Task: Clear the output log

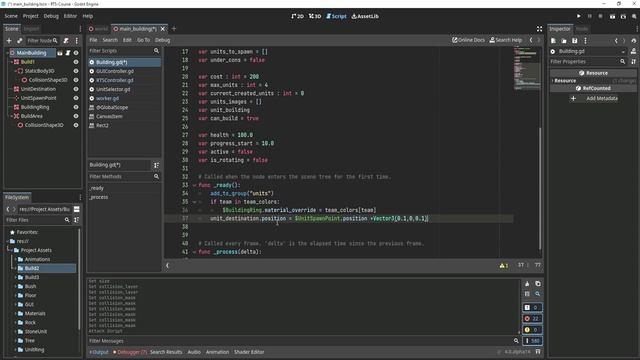Action: (527, 284)
